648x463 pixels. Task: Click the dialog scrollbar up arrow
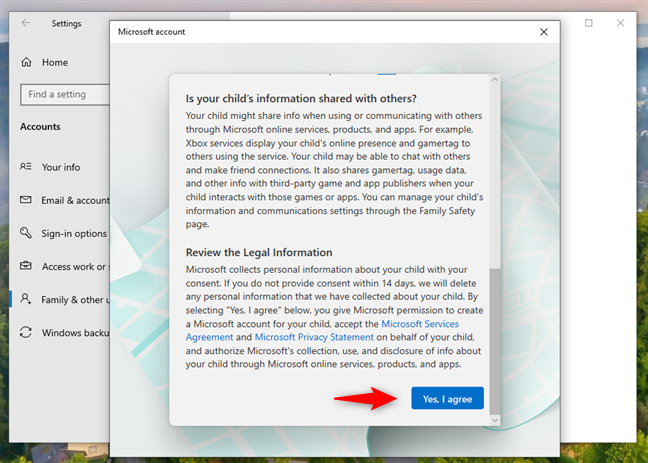point(495,79)
